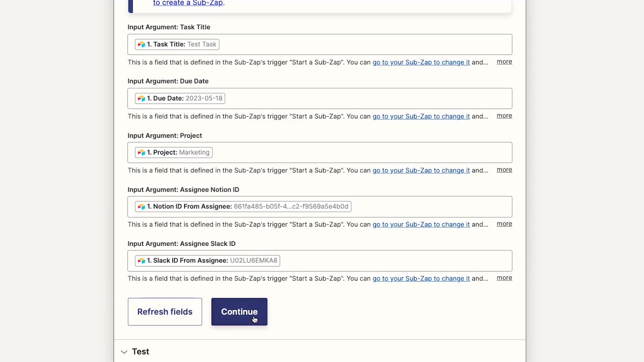644x362 pixels.
Task: Click Airtable icon in Notion ID pill
Action: [141, 206]
